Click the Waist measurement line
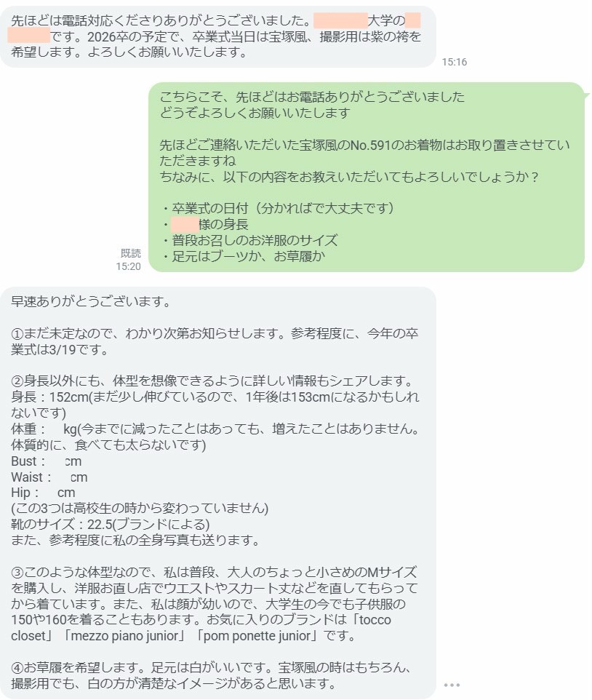The image size is (592, 700). click(x=49, y=477)
